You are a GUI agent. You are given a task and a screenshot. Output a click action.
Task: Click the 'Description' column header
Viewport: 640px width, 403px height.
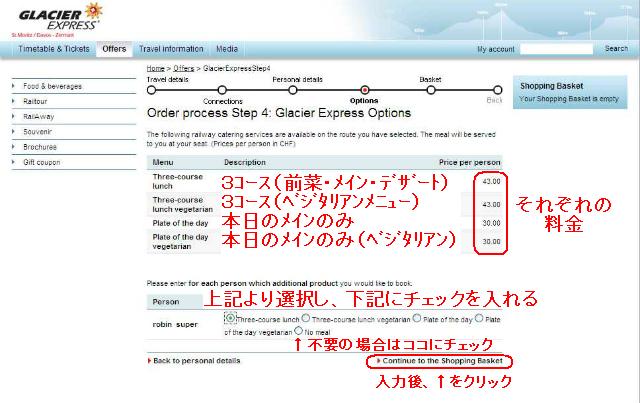245,162
